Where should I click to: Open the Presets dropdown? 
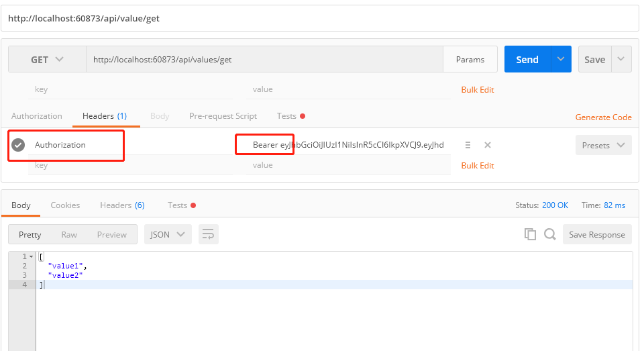[x=603, y=145]
